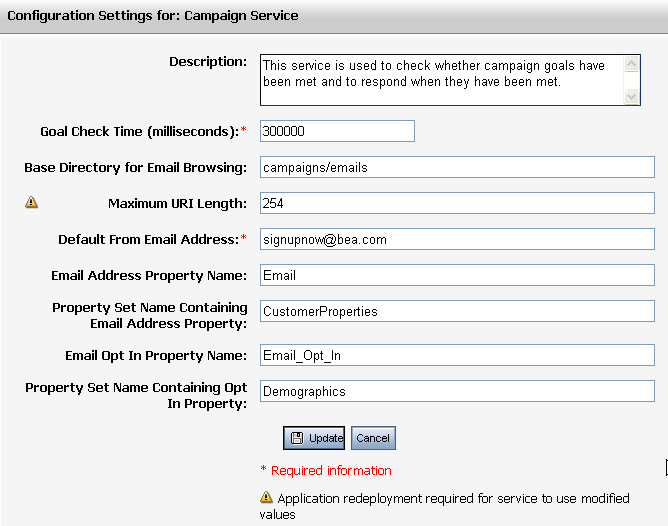
Task: Click 'Maximum URI Length:' label
Action: click(x=177, y=204)
